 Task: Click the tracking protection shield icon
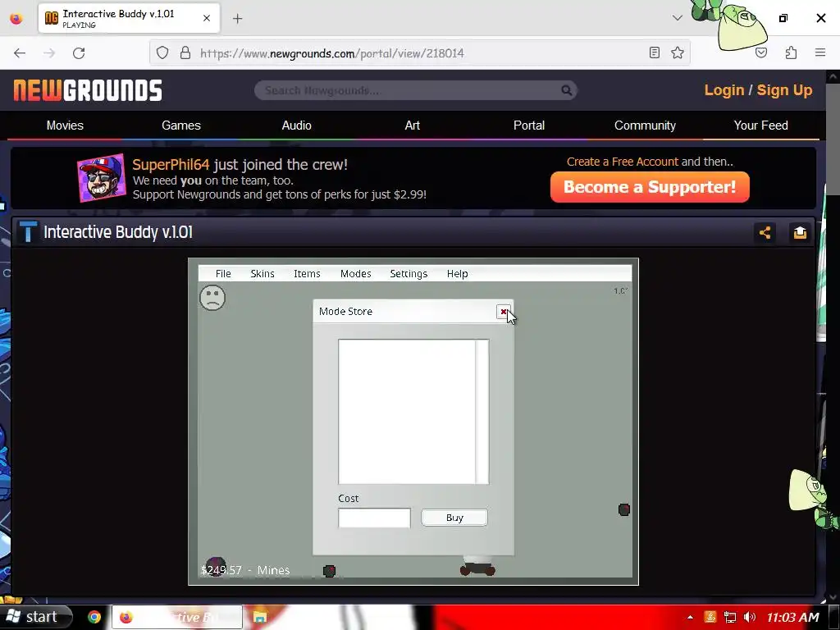coord(162,53)
